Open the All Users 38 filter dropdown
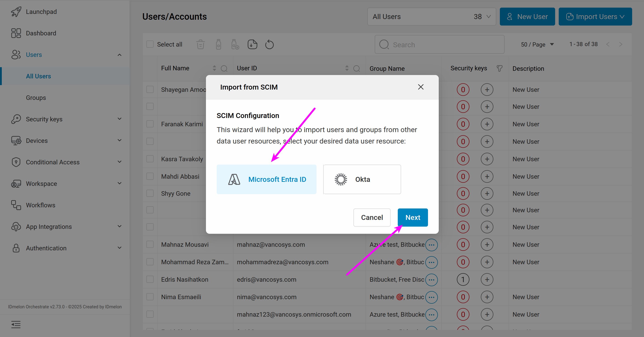 coord(432,17)
